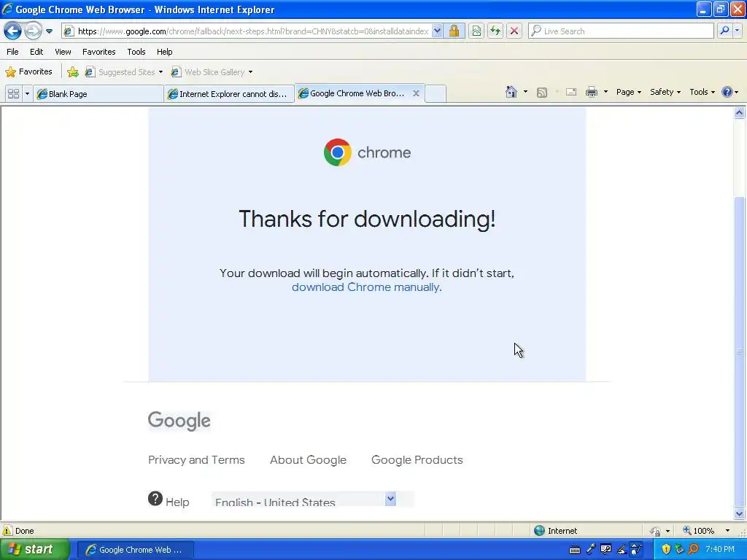747x560 pixels.
Task: Open the recent pages dropdown arrow
Action: (49, 31)
